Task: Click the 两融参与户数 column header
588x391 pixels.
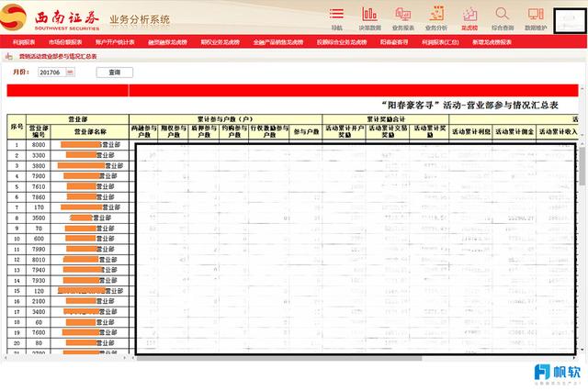Action: 144,132
